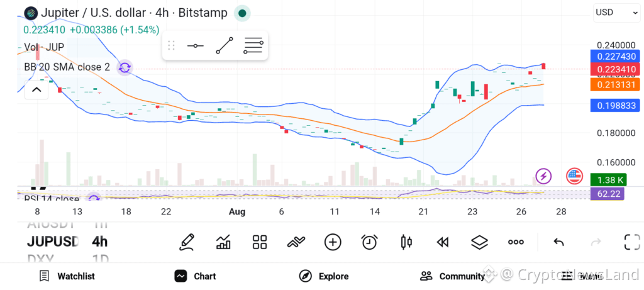Create an alert with alarm clock icon
This screenshot has width=644, height=290.
[369, 242]
